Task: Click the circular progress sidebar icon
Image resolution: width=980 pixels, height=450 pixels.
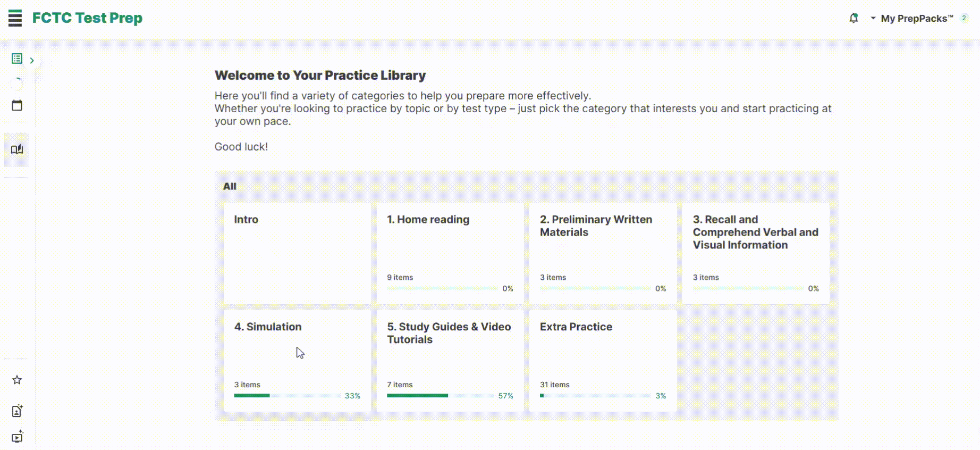Action: pos(17,84)
